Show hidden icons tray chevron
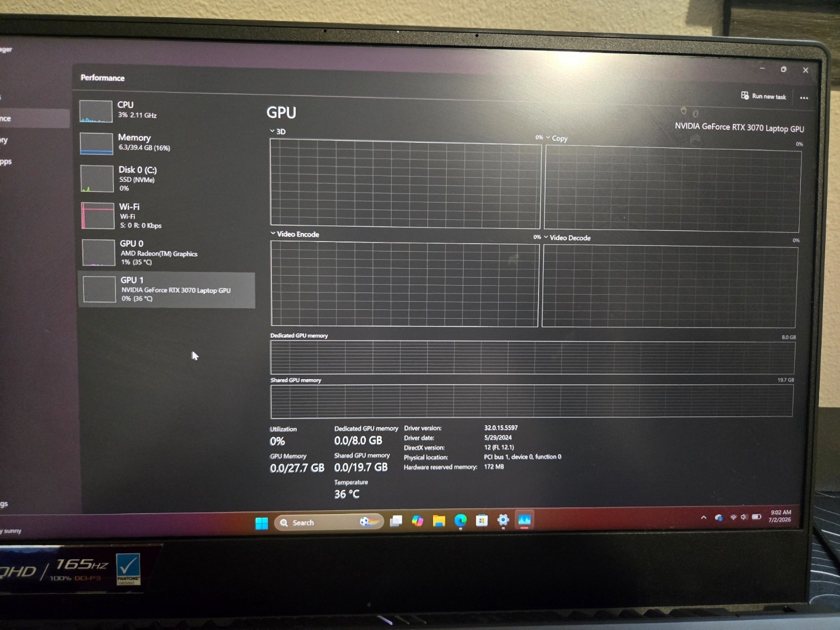 [x=703, y=518]
